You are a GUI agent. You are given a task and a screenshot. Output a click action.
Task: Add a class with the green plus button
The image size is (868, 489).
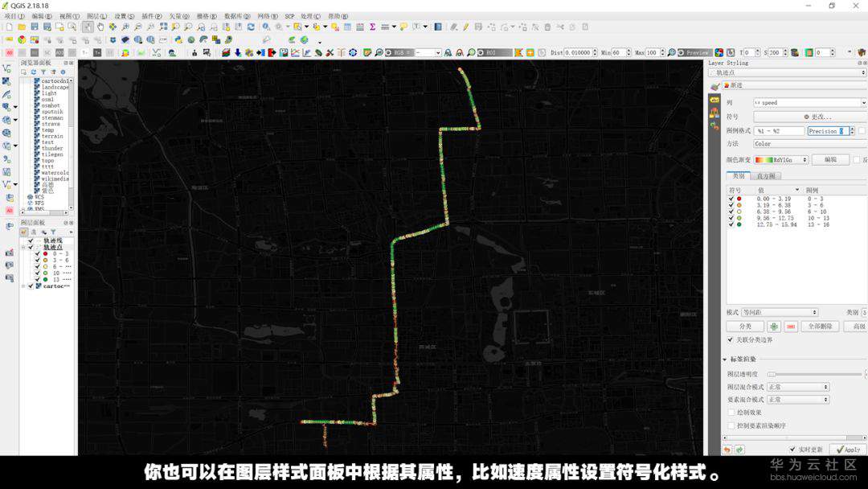point(773,327)
